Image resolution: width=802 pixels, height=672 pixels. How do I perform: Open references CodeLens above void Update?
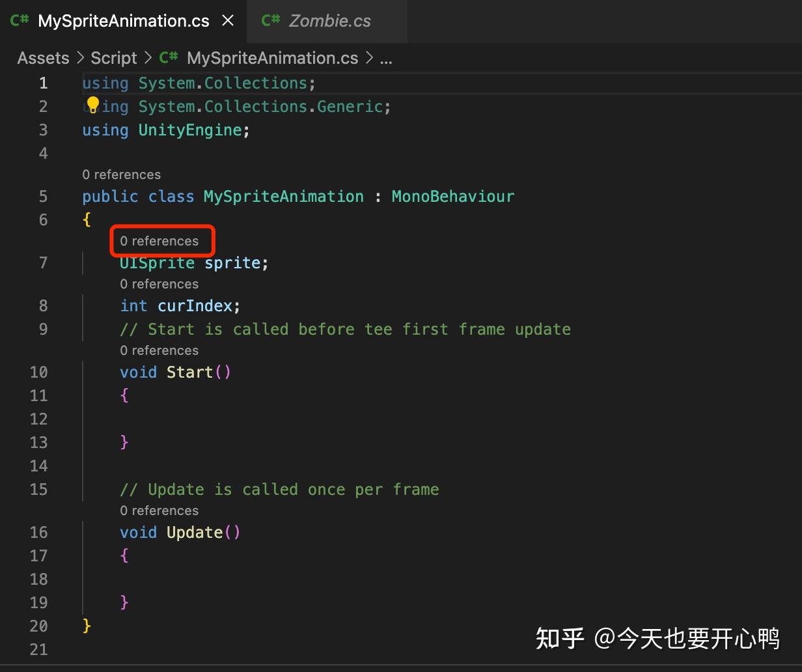[x=159, y=511]
